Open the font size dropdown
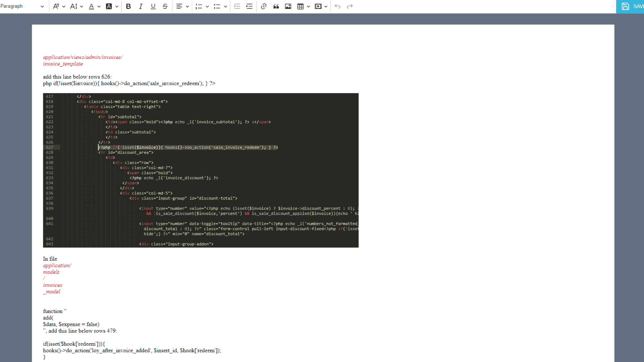 click(x=76, y=6)
